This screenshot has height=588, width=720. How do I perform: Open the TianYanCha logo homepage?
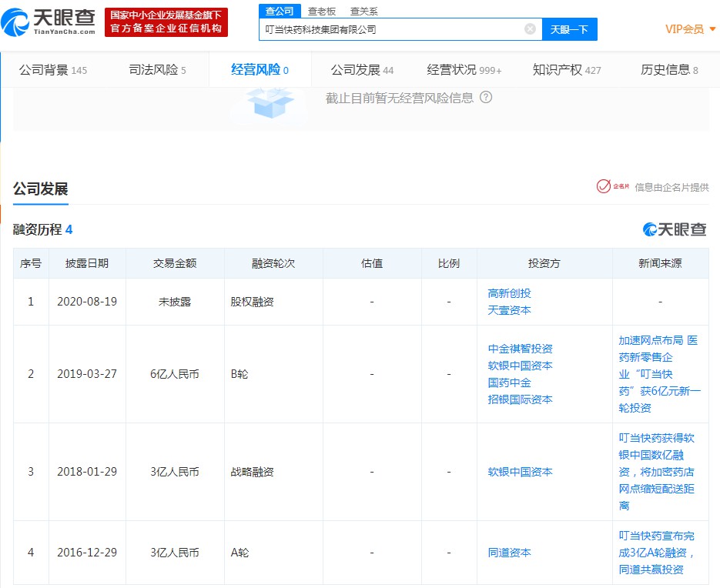coord(49,22)
